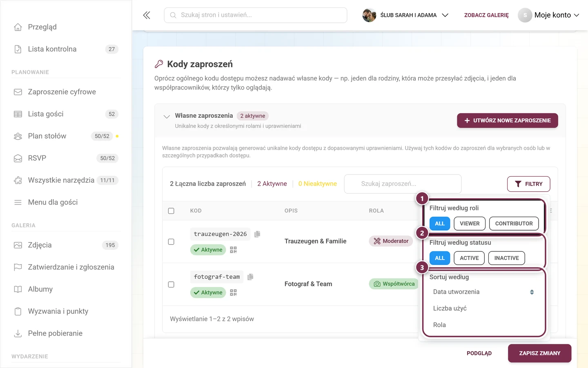Viewport: 588px width, 368px height.
Task: Focus the Szukaj zaproszeń search field
Action: (x=403, y=184)
